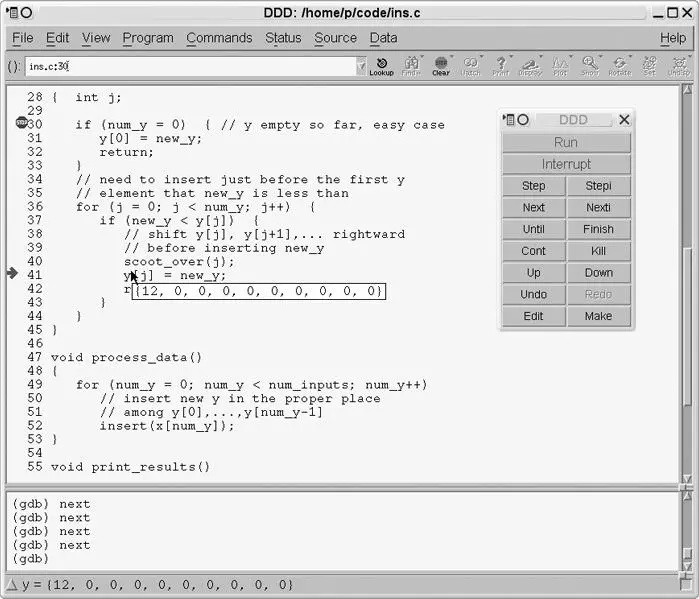
Task: Click the Undisp toolbar icon
Action: tap(679, 65)
